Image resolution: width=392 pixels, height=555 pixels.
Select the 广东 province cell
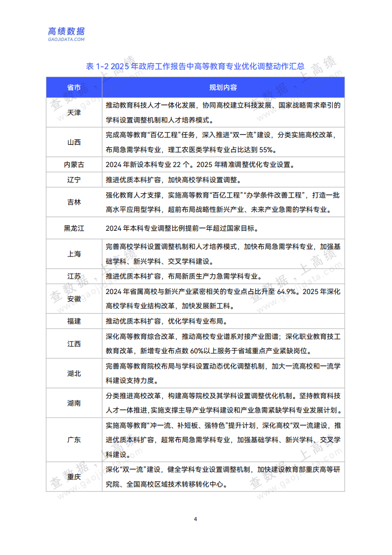point(74,440)
